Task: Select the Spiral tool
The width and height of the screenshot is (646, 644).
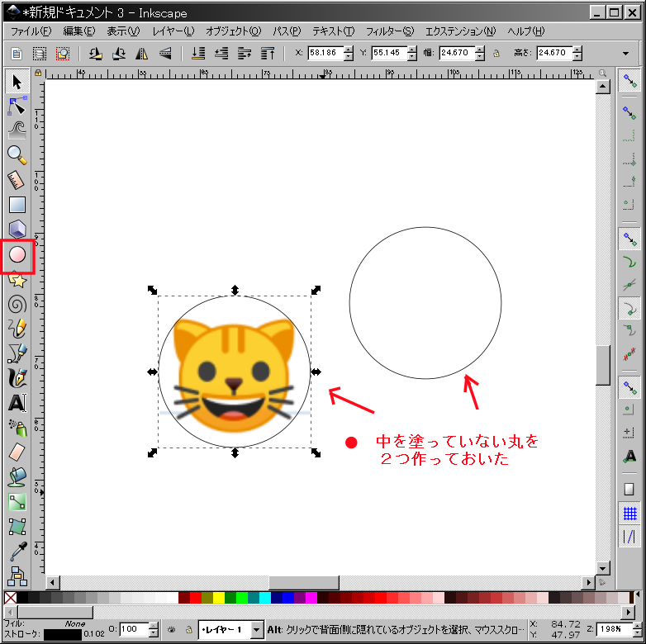Action: pos(17,305)
